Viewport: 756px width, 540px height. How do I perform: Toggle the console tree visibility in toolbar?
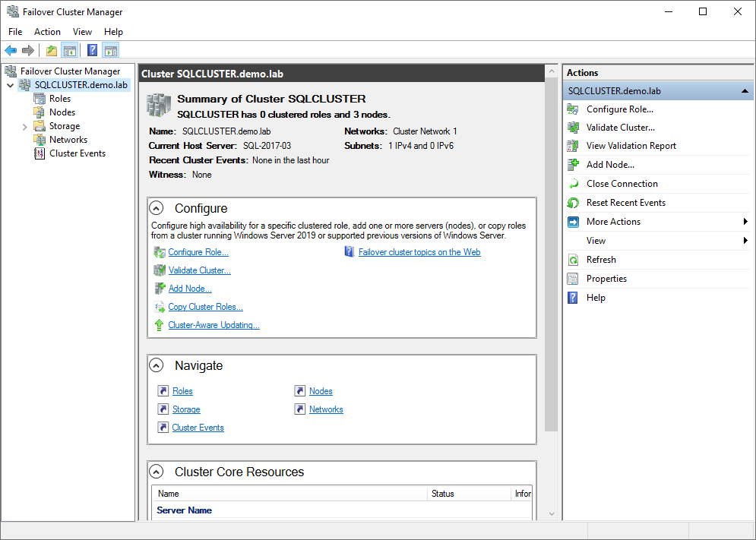[68, 50]
